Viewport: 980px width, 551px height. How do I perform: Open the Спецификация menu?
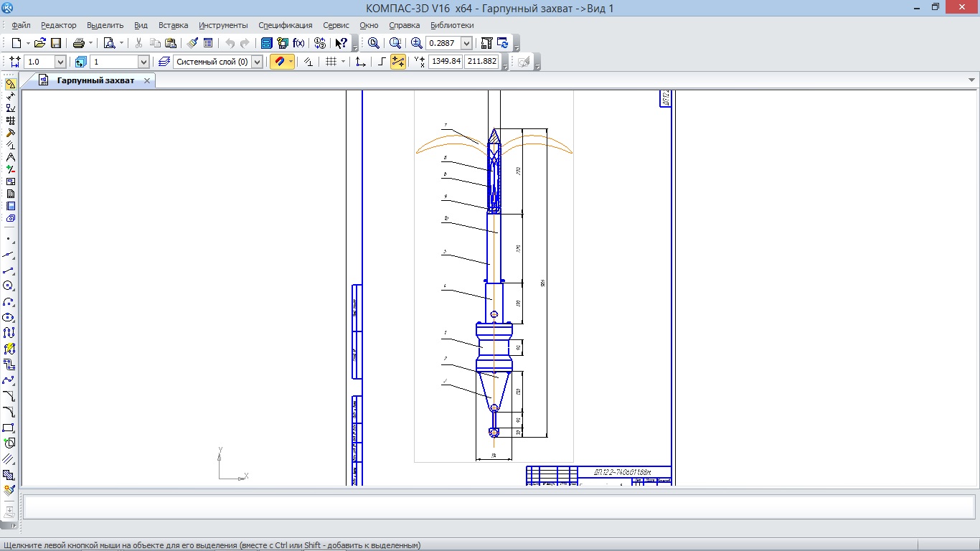click(x=286, y=25)
